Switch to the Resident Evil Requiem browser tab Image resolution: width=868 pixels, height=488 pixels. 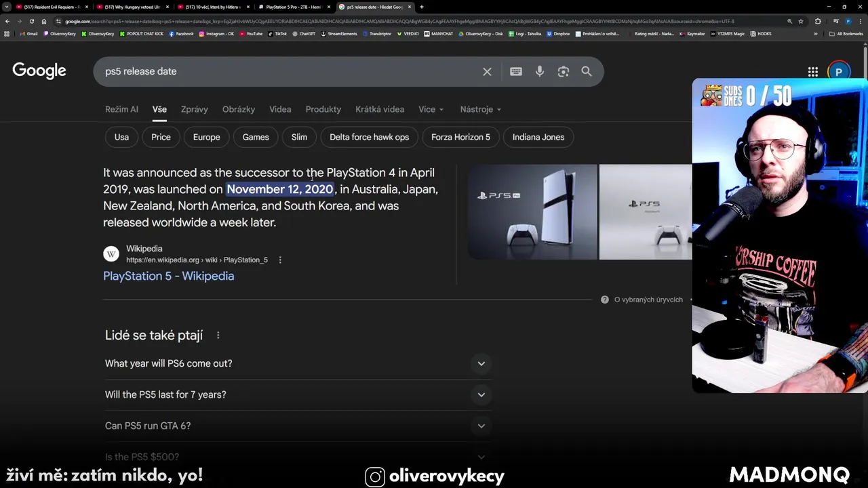[52, 7]
